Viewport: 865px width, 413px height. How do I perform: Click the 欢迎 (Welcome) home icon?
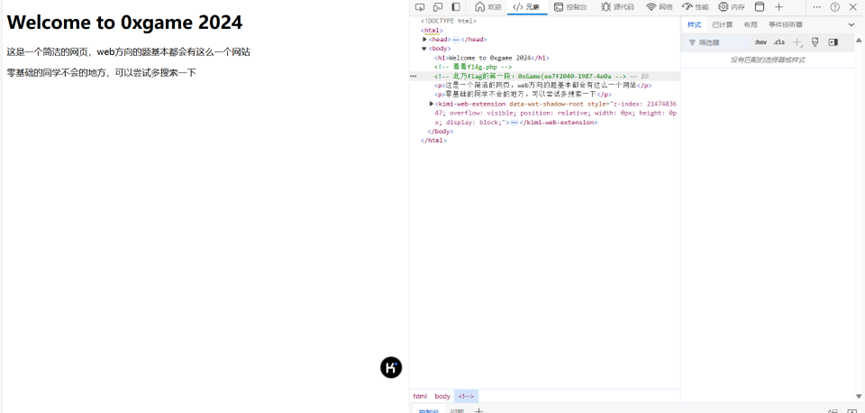pyautogui.click(x=487, y=7)
